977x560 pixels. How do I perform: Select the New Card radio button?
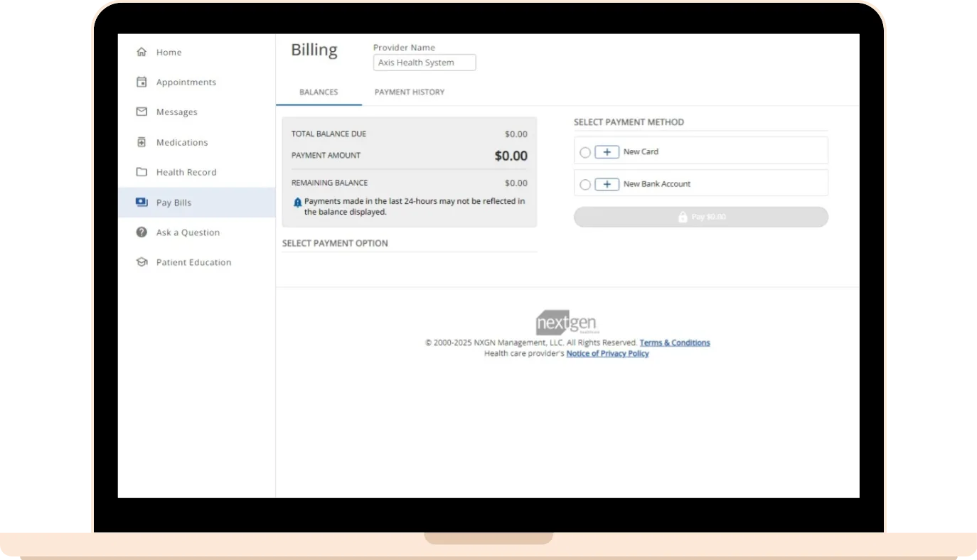click(585, 152)
